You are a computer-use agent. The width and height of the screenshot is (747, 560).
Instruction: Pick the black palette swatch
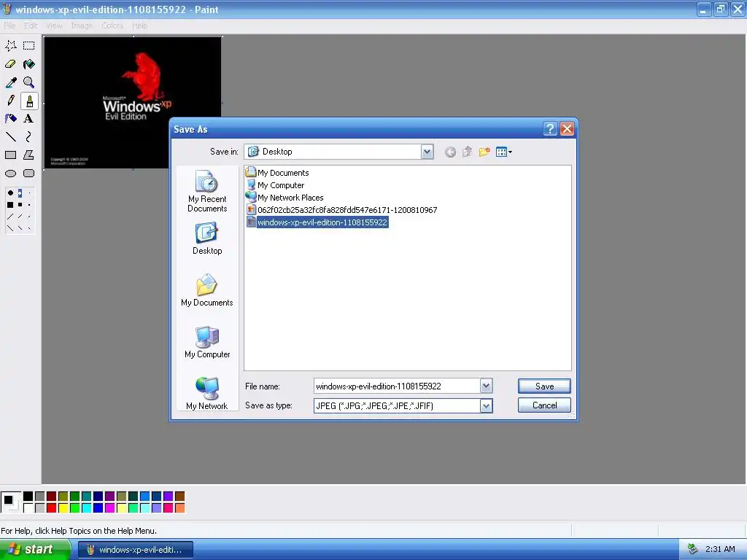pos(28,497)
